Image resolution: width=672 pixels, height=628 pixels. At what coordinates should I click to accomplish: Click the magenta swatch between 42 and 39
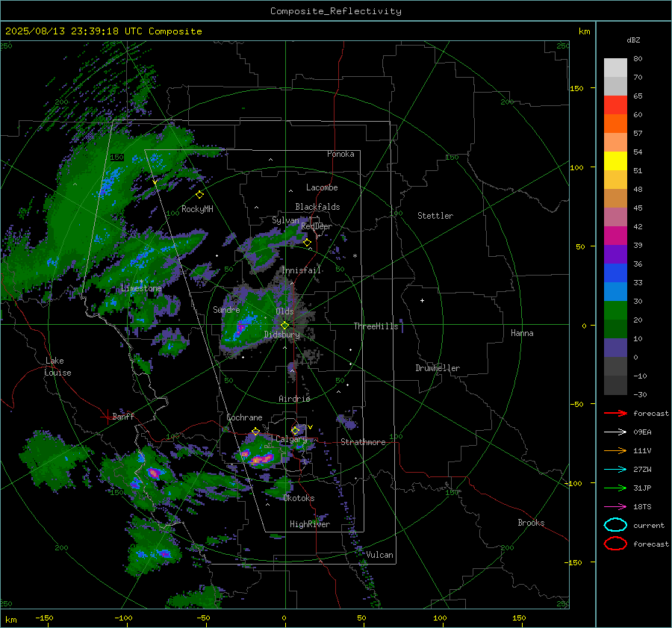tap(615, 236)
